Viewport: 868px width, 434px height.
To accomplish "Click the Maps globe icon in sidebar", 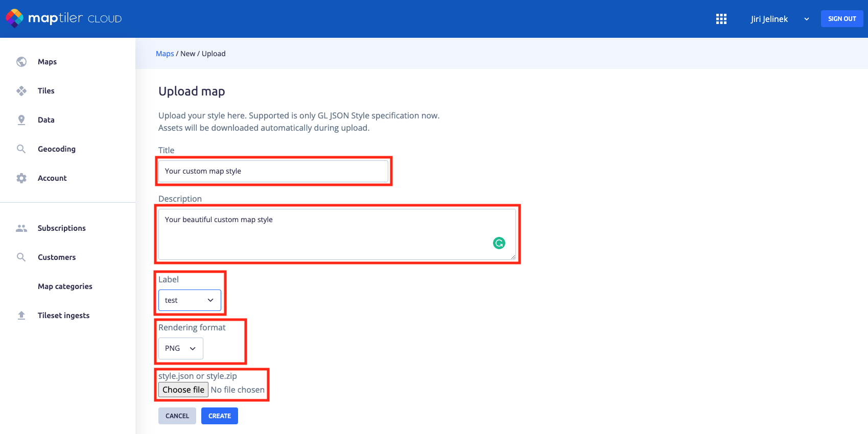I will tap(21, 62).
